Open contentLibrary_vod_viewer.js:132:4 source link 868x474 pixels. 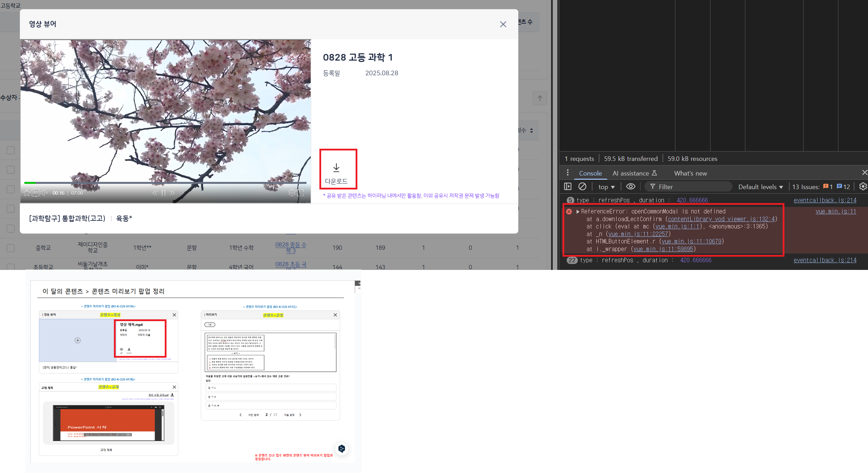pos(721,219)
